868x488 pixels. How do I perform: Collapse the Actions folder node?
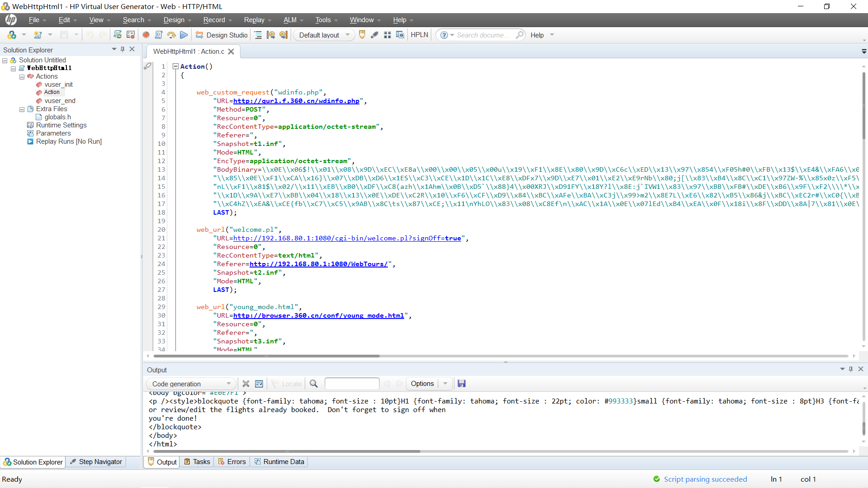coord(22,77)
